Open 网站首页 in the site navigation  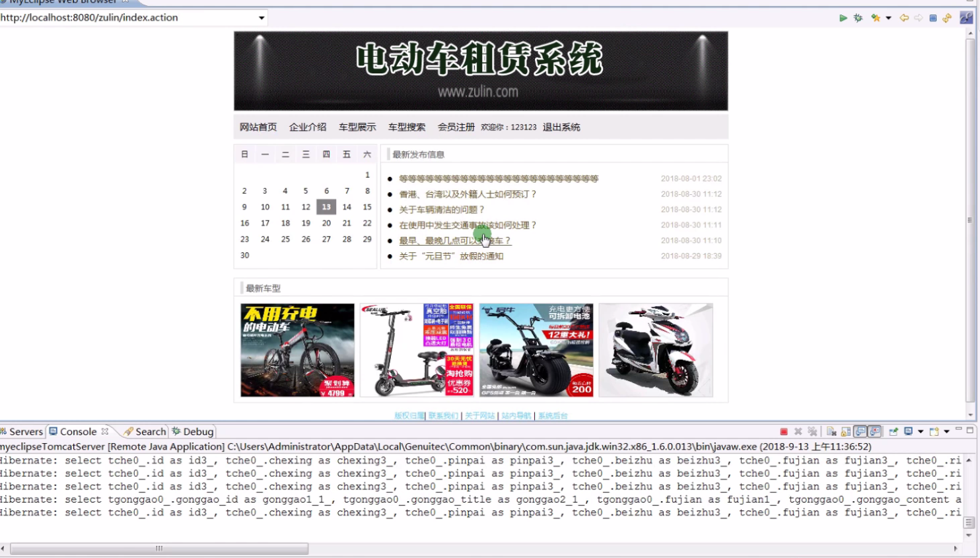(x=258, y=127)
